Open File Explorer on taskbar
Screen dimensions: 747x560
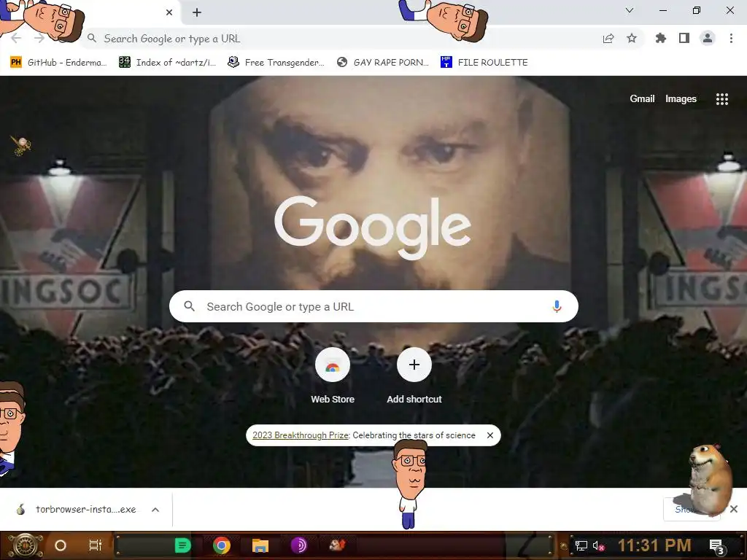[260, 545]
